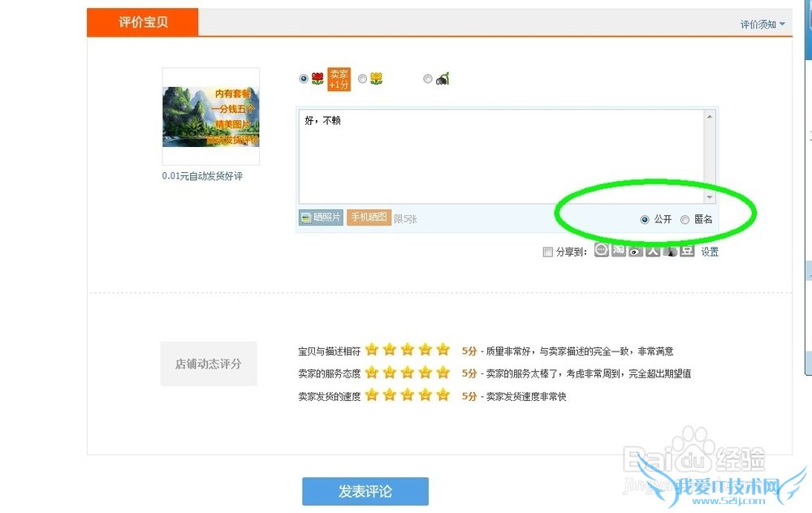Click into the review text box with 好，不赖
The width and height of the screenshot is (812, 513).
pyautogui.click(x=501, y=156)
